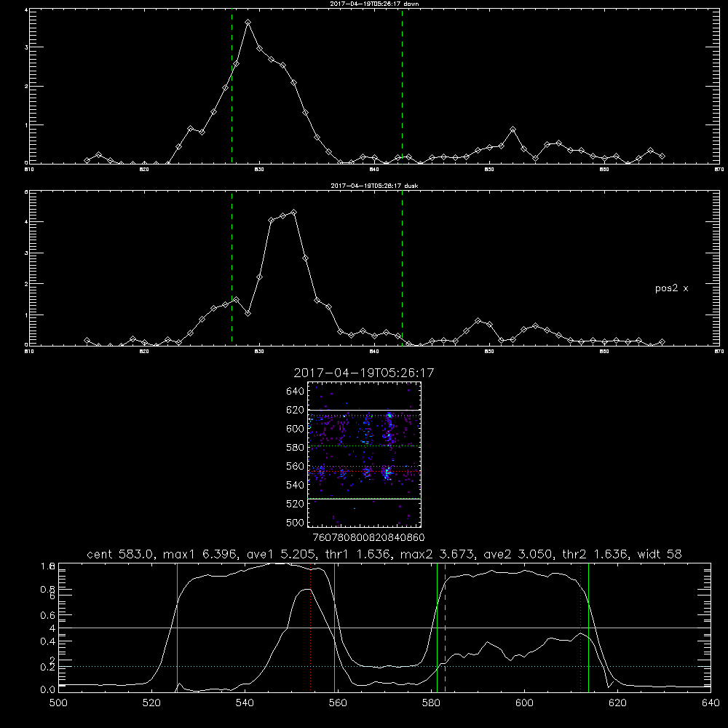Click the '540' x-axis label of bottom plot
Image resolution: width=728 pixels, height=728 pixels.
click(x=245, y=703)
